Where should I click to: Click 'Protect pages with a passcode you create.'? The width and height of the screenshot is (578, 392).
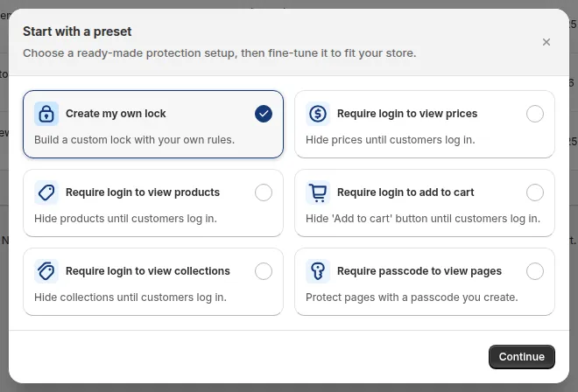click(412, 297)
